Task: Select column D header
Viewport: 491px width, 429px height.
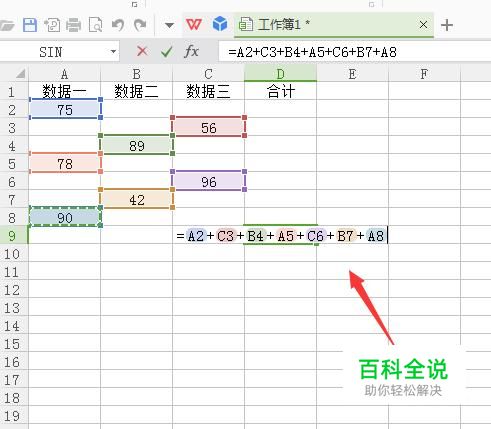Action: pyautogui.click(x=280, y=74)
